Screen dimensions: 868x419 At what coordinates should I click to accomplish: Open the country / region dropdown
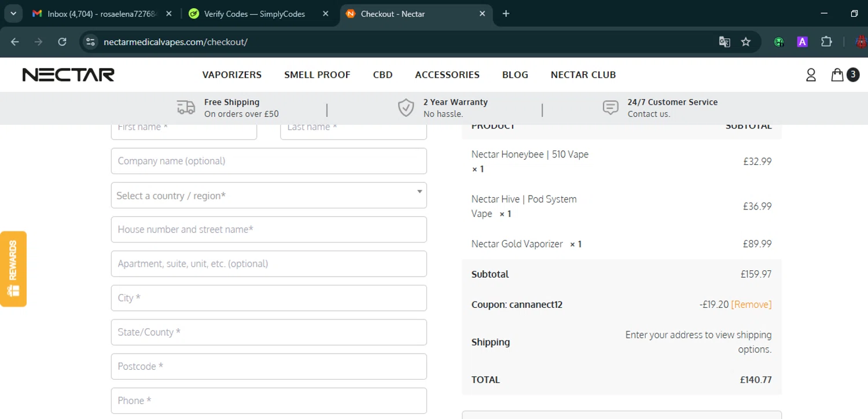pyautogui.click(x=269, y=196)
